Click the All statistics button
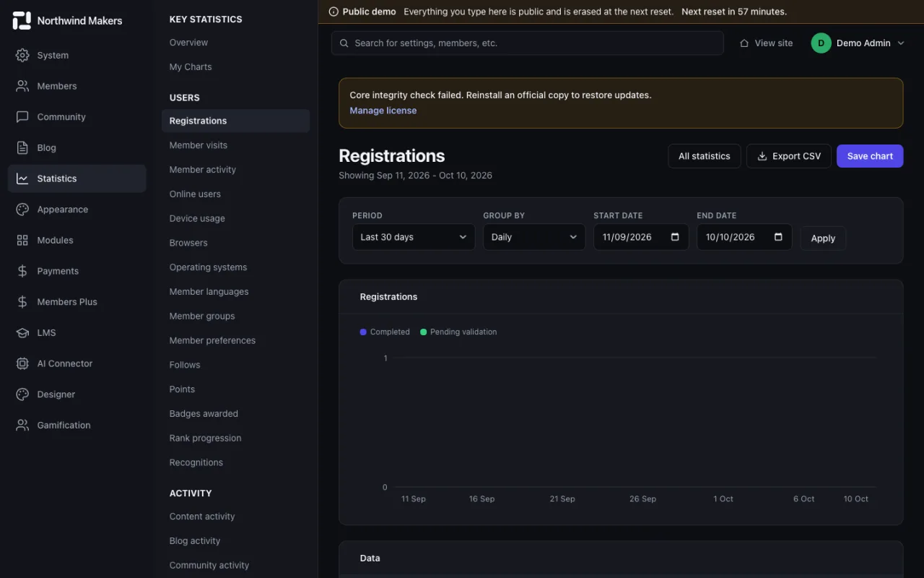This screenshot has height=578, width=924. coord(705,156)
